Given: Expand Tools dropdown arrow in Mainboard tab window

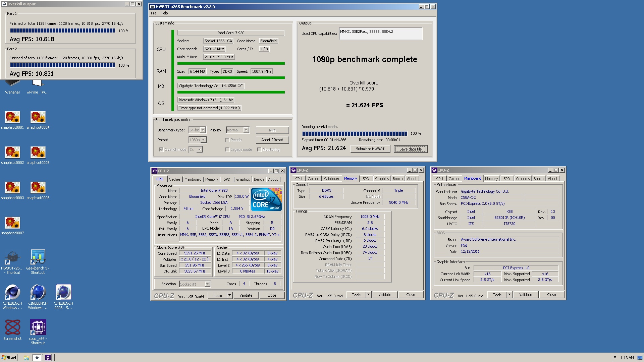Looking at the screenshot, I should pyautogui.click(x=509, y=295).
